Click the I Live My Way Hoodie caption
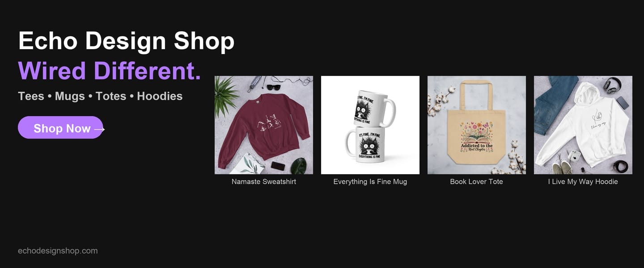644x268 pixels. (583, 181)
